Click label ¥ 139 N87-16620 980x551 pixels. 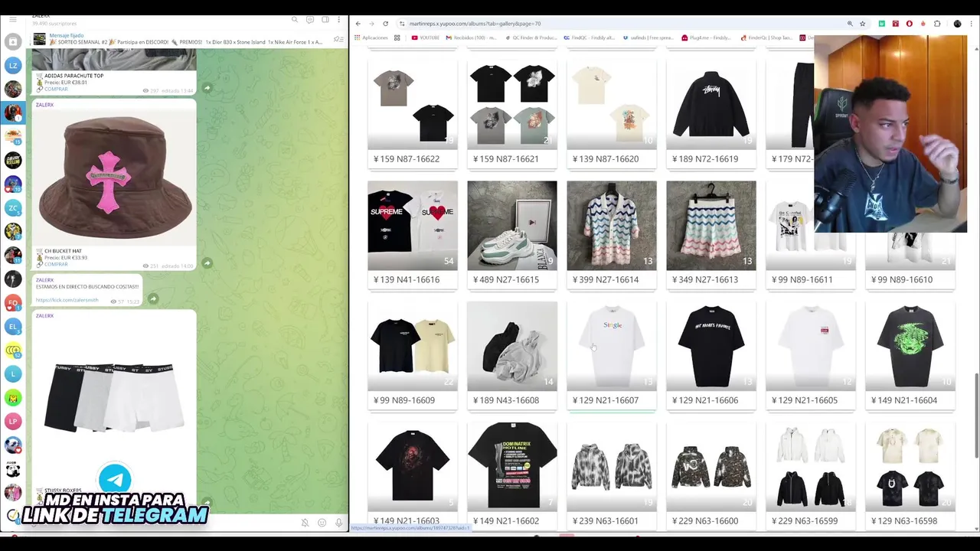[606, 158]
